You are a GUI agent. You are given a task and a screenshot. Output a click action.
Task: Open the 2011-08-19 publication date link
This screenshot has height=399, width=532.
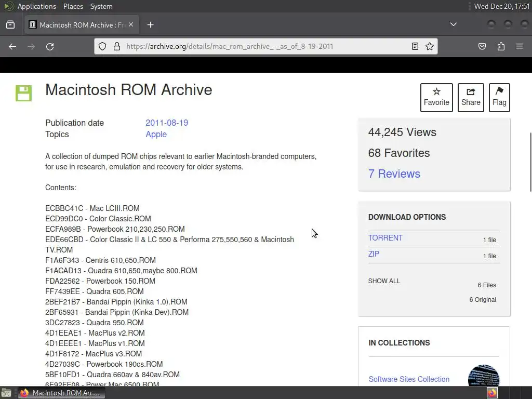(167, 123)
